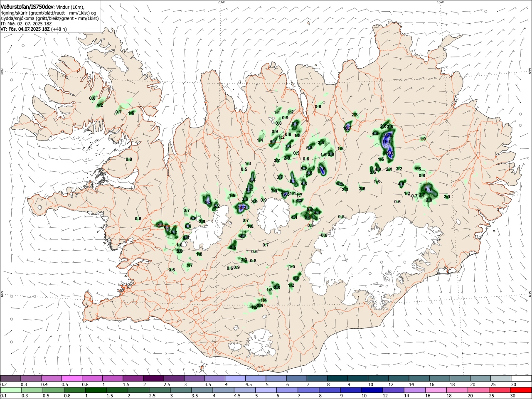Click lower legend swatch between 5 and 6
This screenshot has width=532, height=399.
266,390
